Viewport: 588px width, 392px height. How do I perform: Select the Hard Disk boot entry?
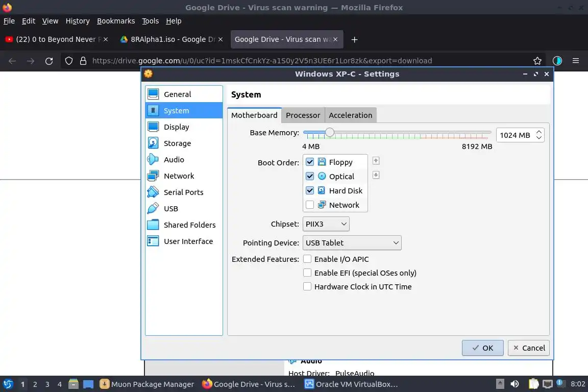click(x=346, y=190)
